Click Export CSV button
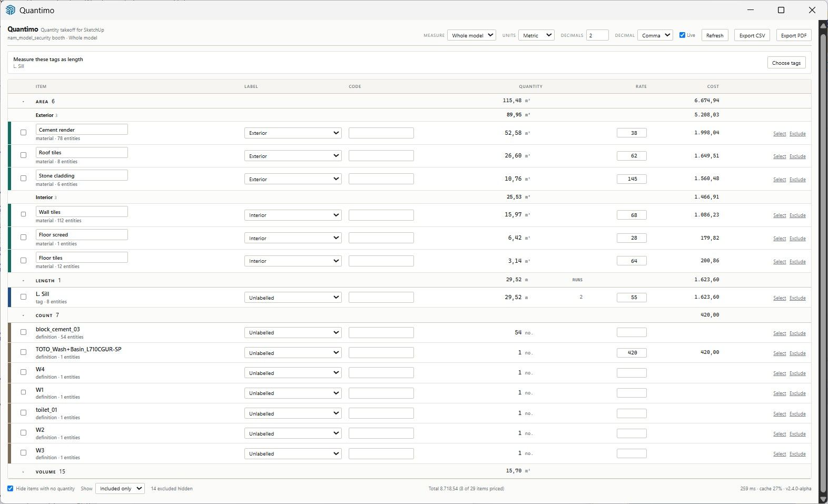Screen dimensions: 828x504 pos(752,35)
